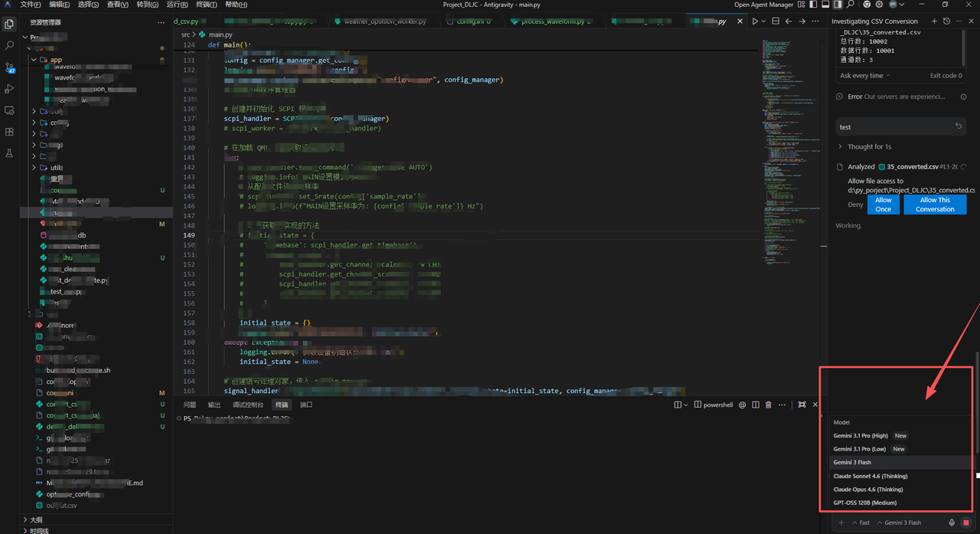Click Open Agent Manager in title bar
Screen dimensions: 980x534
763,5
